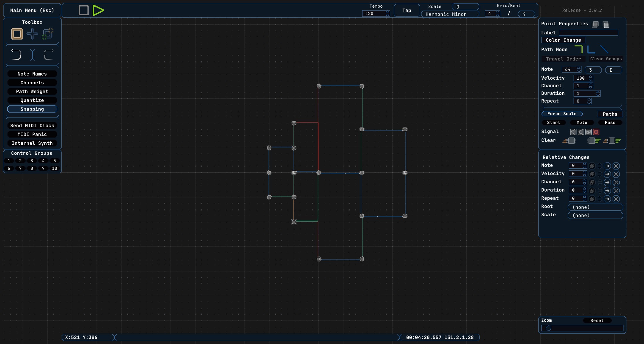Click the Color Change button
This screenshot has width=644, height=344.
(563, 40)
